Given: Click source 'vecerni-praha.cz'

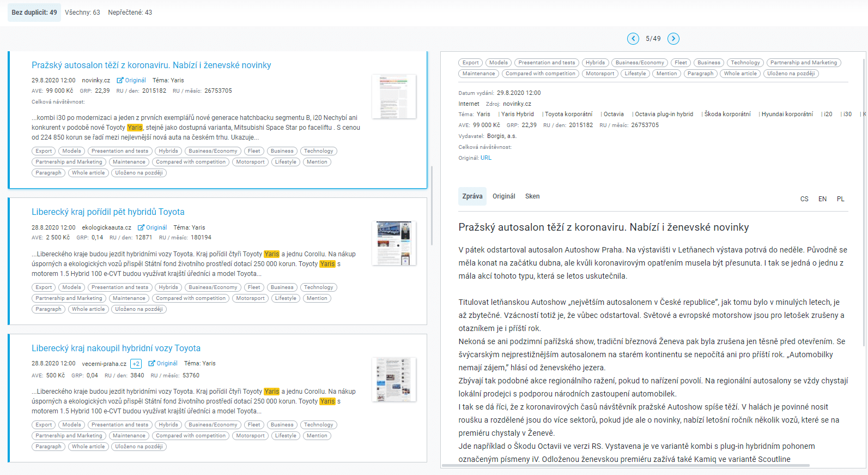Looking at the screenshot, I should pos(104,364).
